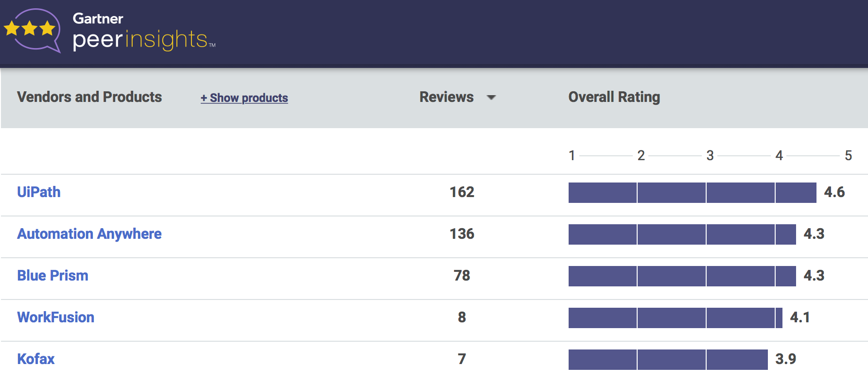
Task: Click Kofax review count 7
Action: coord(462,359)
